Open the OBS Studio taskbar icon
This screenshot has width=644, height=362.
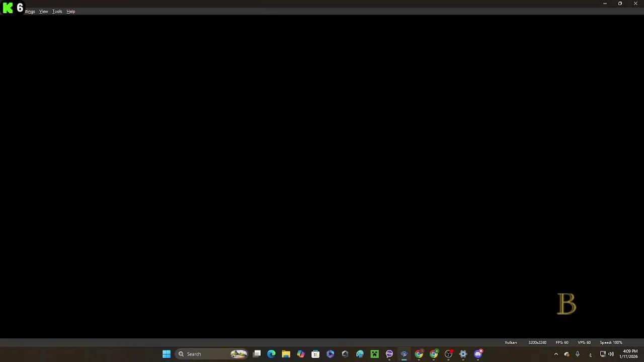point(448,354)
